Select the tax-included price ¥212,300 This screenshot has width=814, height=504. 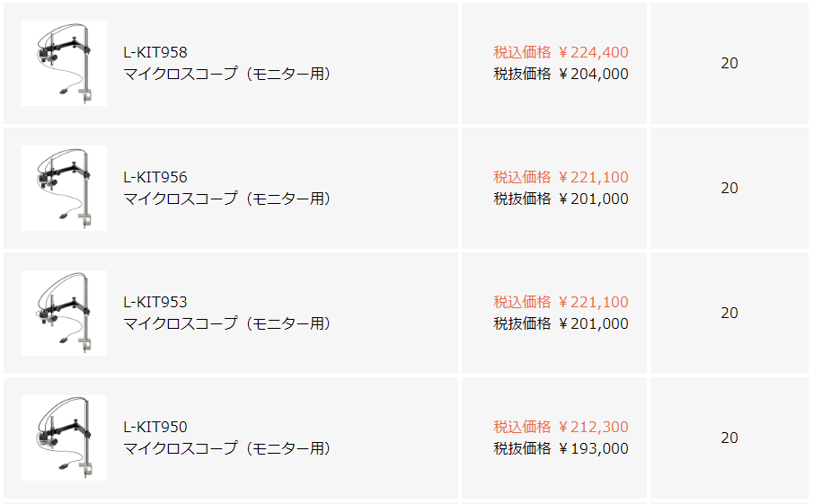[561, 427]
